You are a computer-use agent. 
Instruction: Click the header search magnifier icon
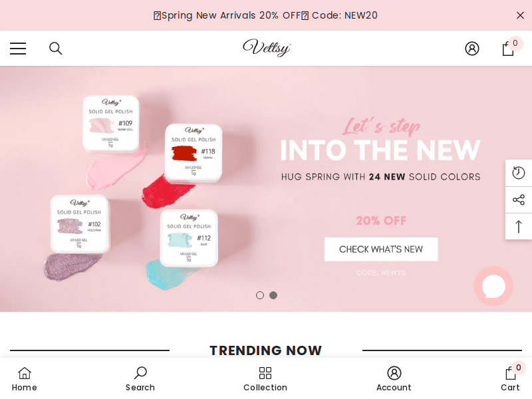click(56, 49)
